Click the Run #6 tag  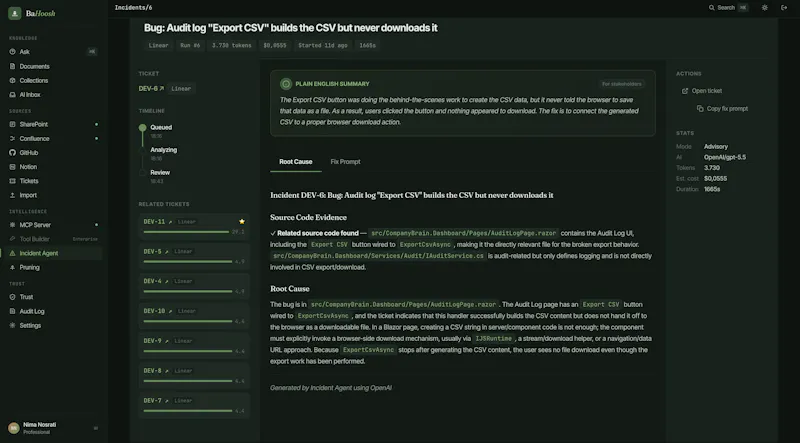click(190, 45)
